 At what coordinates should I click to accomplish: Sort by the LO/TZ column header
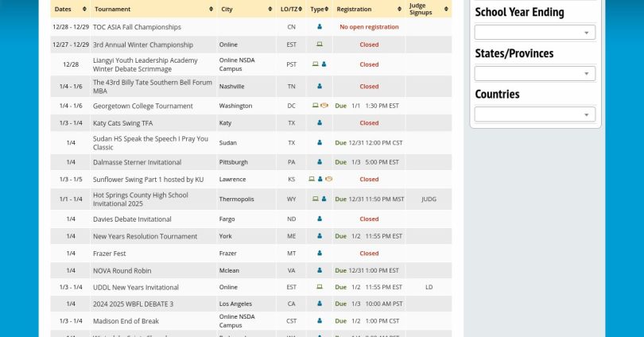click(291, 9)
